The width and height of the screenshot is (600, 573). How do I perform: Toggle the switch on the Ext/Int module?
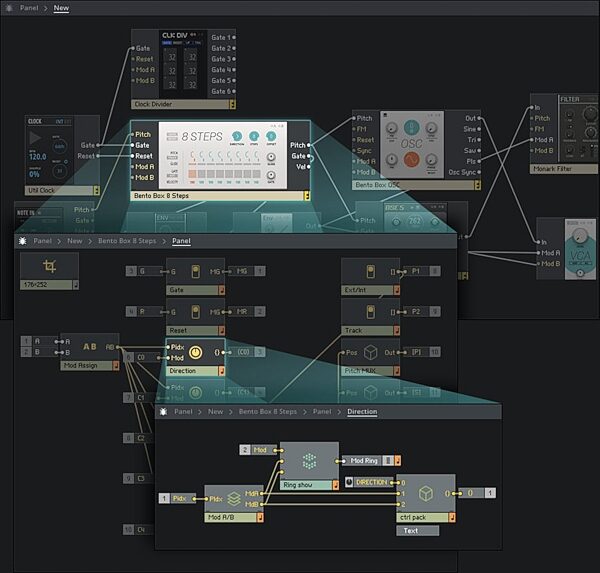pyautogui.click(x=370, y=271)
